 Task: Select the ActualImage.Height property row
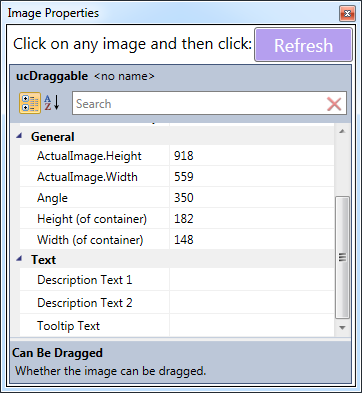tap(177, 156)
